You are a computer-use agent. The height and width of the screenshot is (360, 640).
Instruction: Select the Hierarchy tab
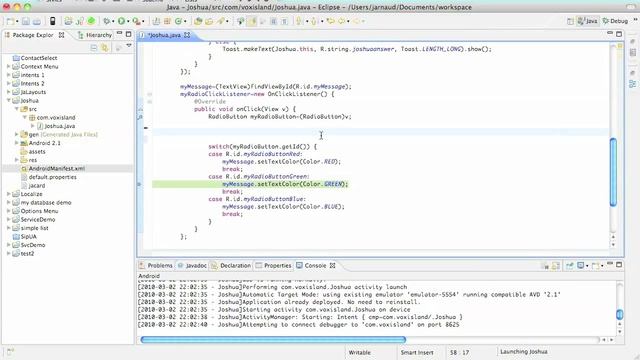tap(95, 35)
